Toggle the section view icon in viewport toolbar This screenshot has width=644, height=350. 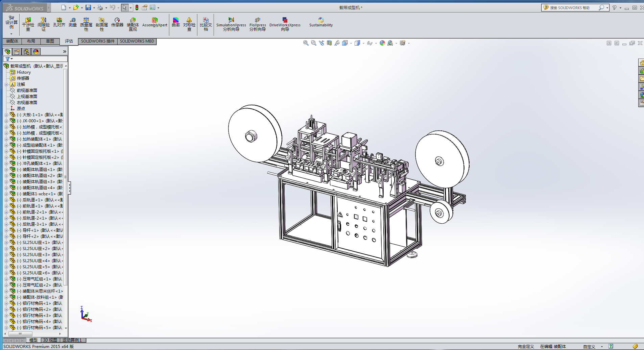click(x=329, y=43)
